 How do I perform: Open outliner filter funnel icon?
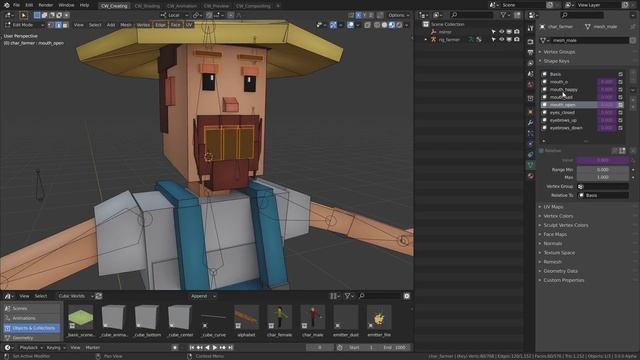(x=504, y=15)
